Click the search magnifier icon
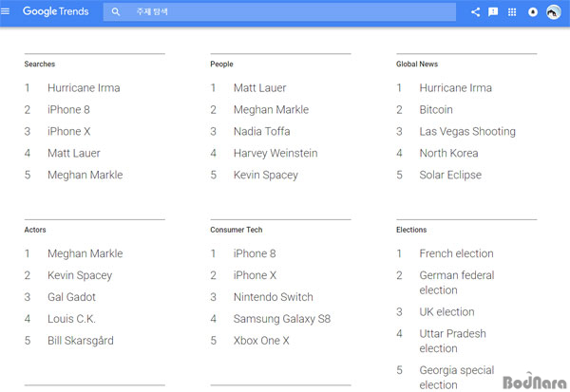570x392 pixels. point(116,12)
